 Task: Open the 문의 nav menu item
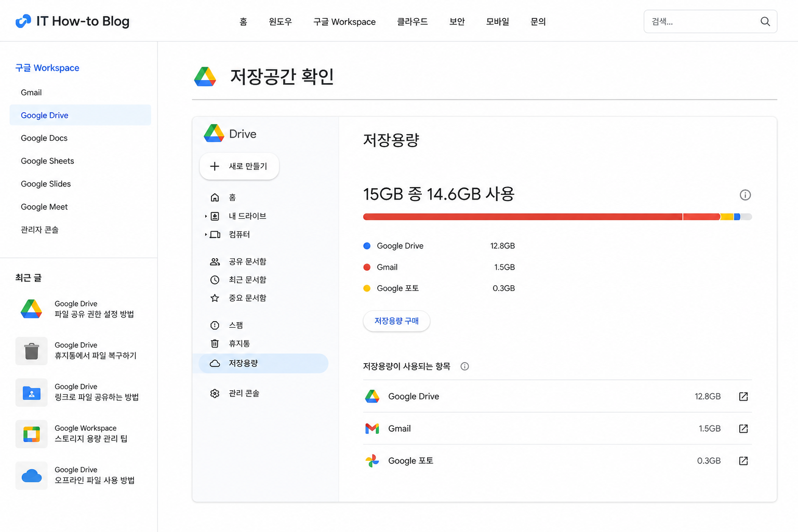[x=538, y=22]
